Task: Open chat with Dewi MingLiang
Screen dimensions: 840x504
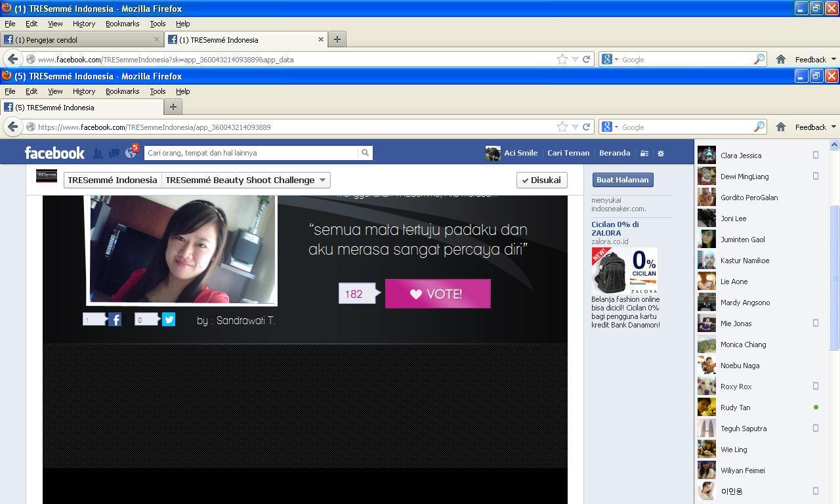Action: [x=759, y=177]
